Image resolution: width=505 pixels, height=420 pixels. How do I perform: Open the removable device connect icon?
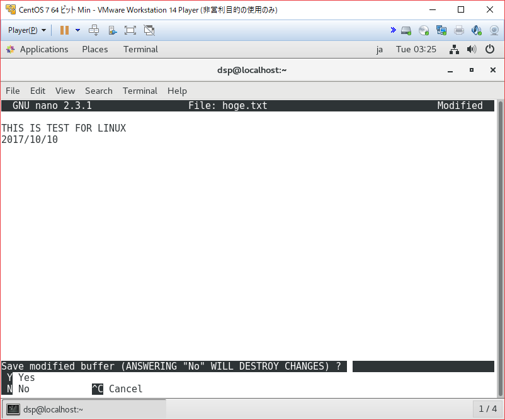[112, 30]
